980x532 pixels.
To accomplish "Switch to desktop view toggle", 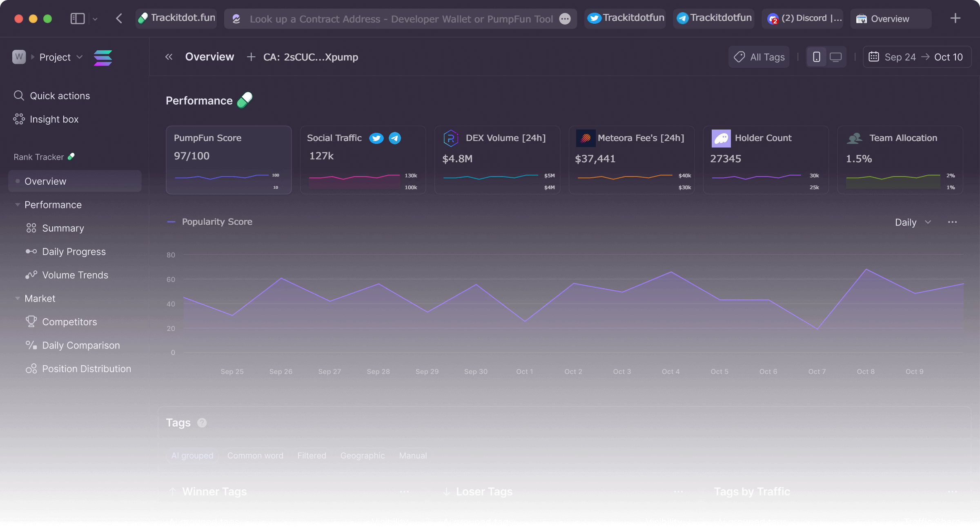I will [x=835, y=57].
